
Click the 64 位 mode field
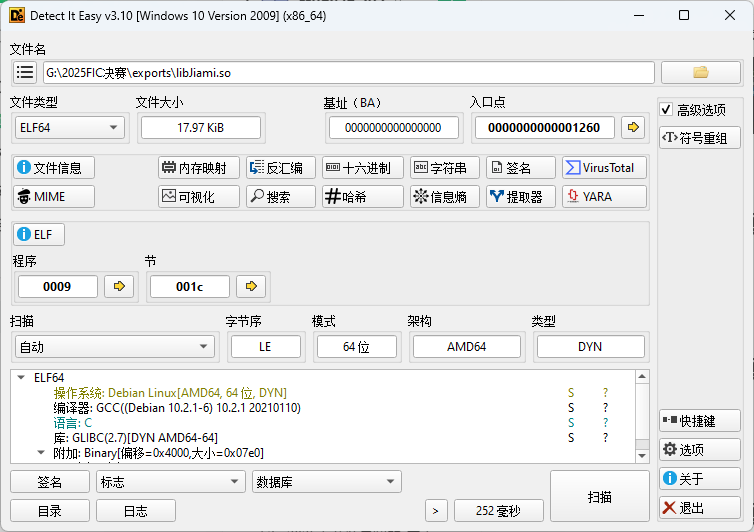[x=356, y=347]
